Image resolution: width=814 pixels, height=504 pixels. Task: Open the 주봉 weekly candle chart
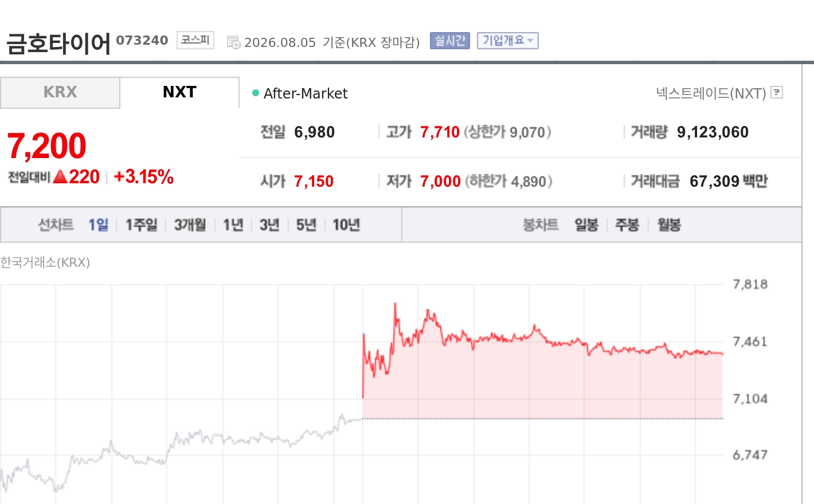coord(627,225)
